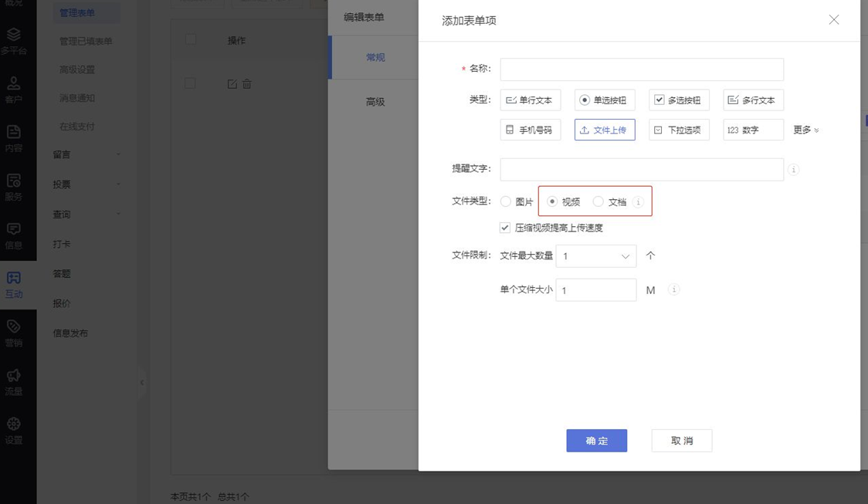Open 答题 menu item
This screenshot has width=868, height=504.
coord(62,274)
